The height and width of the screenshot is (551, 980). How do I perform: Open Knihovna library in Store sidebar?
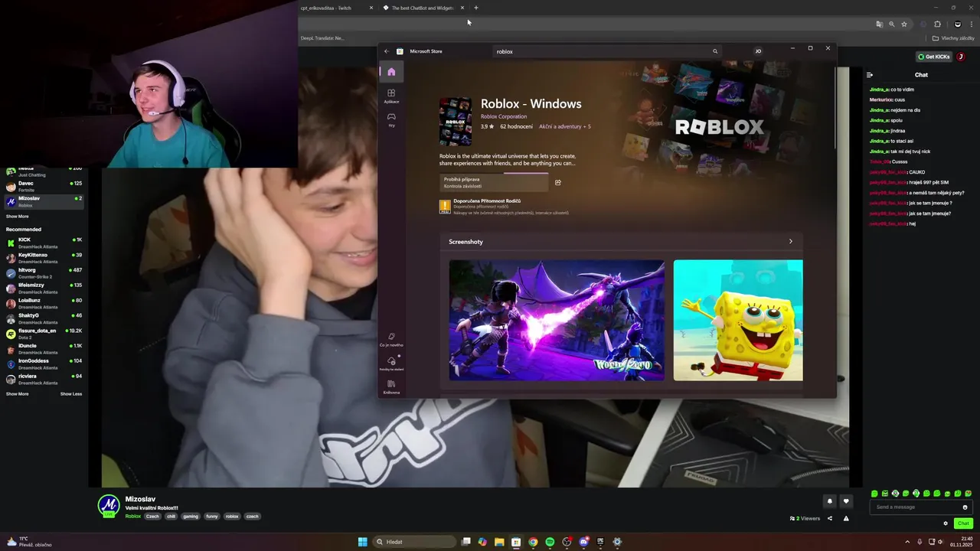pyautogui.click(x=391, y=386)
